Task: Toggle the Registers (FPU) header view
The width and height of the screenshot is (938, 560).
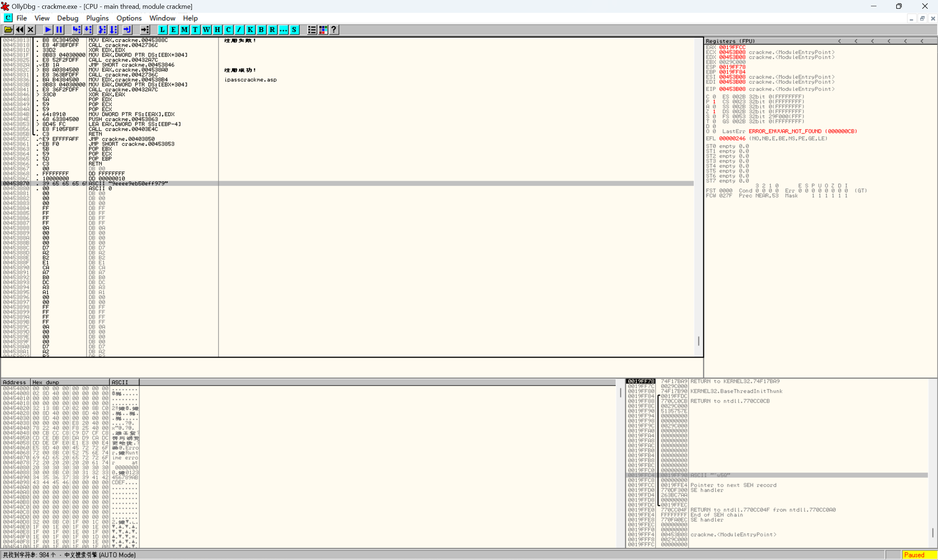Action: point(730,41)
